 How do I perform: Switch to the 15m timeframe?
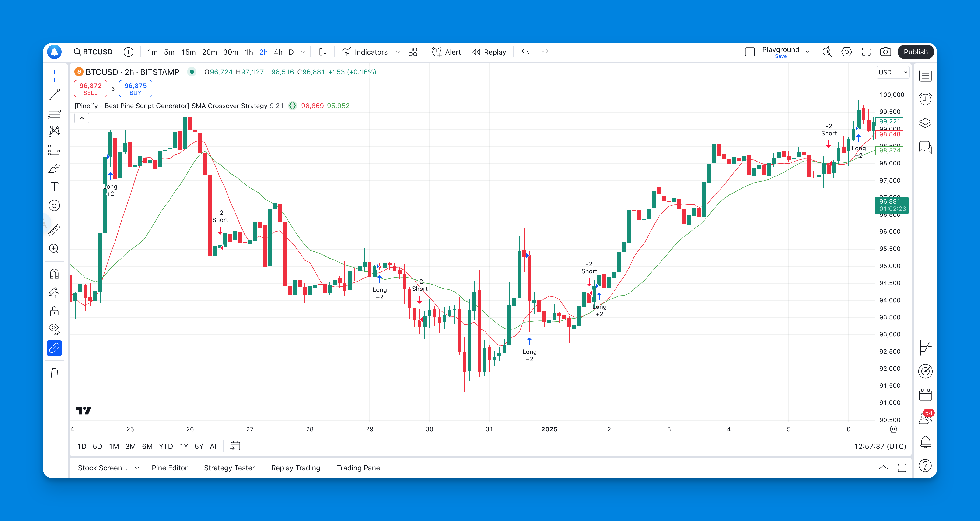188,52
